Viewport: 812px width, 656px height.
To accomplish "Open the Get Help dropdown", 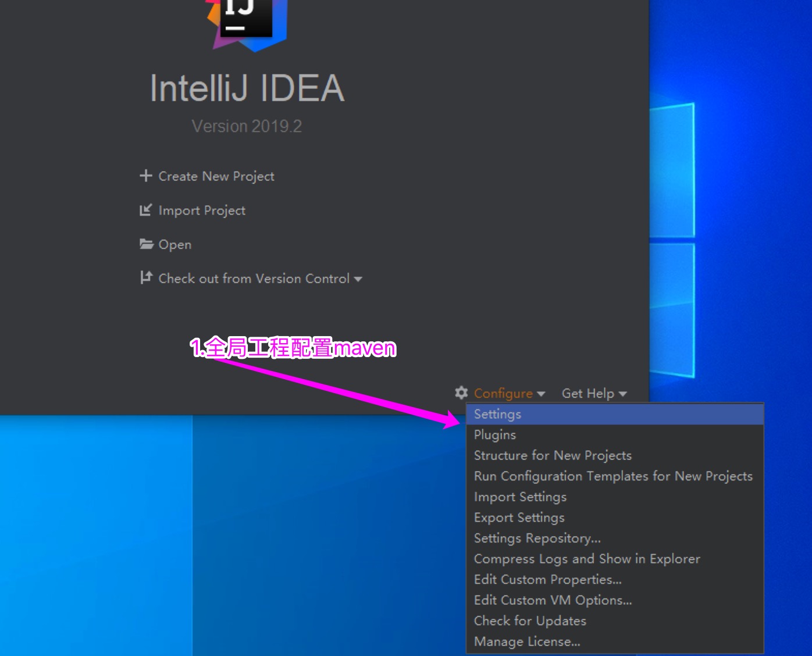I will tap(594, 394).
